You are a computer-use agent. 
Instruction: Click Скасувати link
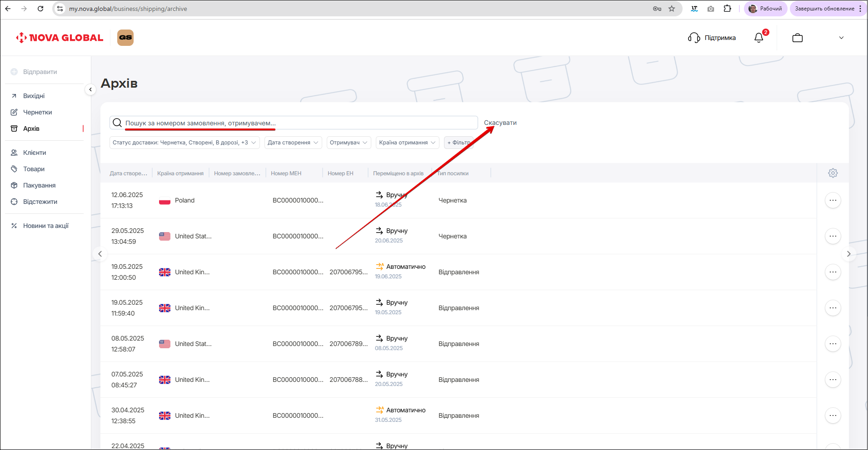click(500, 123)
